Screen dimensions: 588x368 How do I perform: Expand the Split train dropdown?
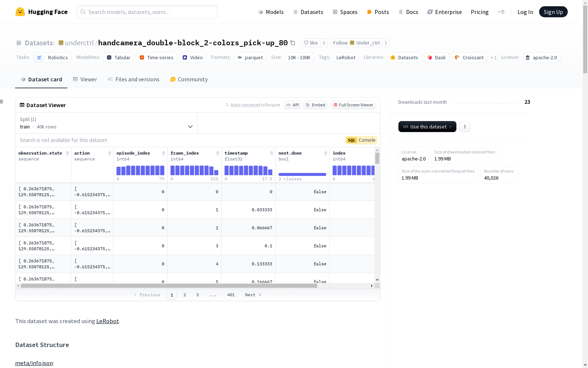107,123
